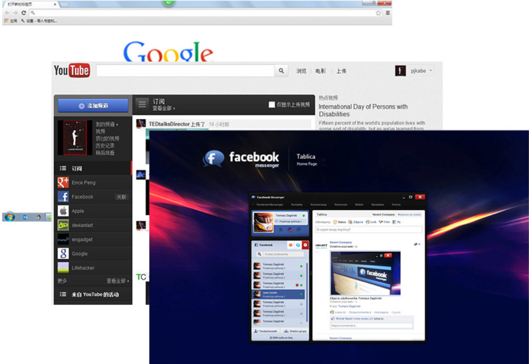Image resolution: width=529 pixels, height=364 pixels.
Task: Reload the page in Chrome toolbar
Action: [24, 13]
